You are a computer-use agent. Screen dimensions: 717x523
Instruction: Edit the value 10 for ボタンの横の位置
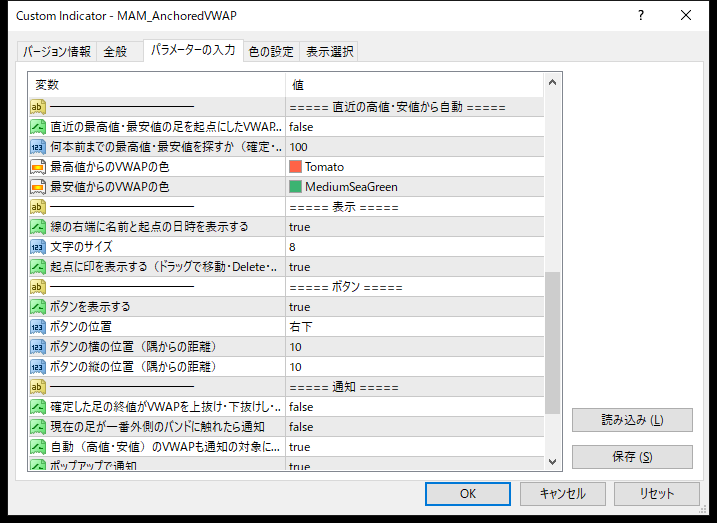pos(415,347)
